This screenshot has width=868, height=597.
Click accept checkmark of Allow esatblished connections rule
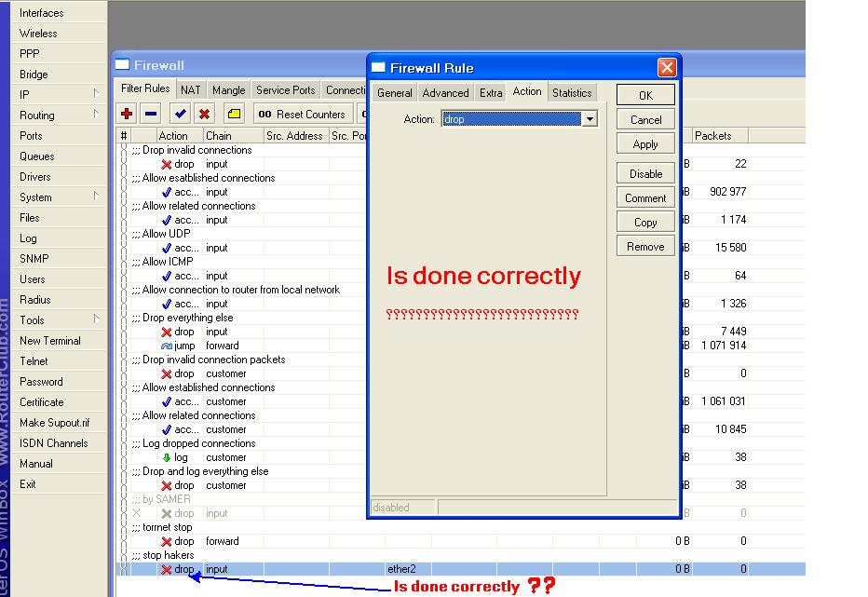pyautogui.click(x=166, y=192)
